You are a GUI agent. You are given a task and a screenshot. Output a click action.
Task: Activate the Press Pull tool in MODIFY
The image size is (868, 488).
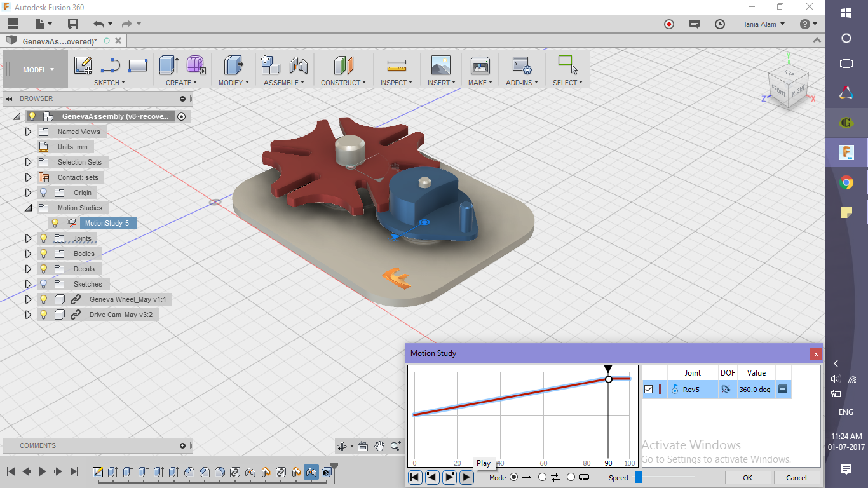[x=234, y=65]
